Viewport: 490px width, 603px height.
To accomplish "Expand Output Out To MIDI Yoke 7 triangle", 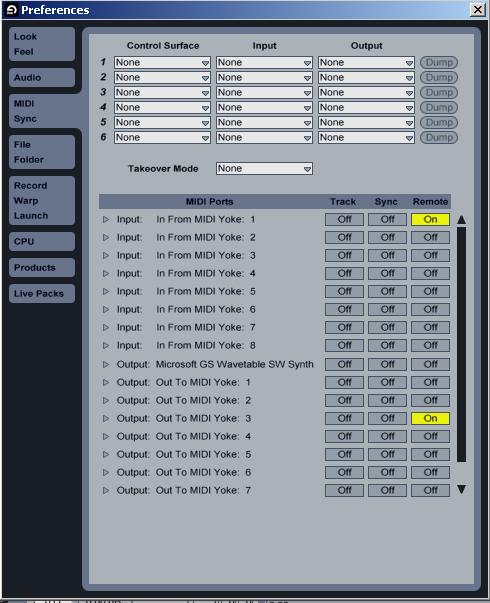I will 106,490.
